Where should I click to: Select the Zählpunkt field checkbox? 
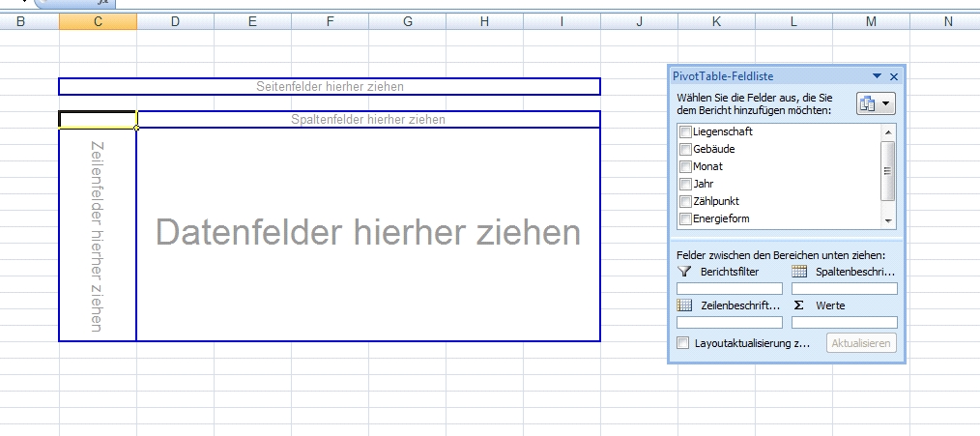(685, 201)
